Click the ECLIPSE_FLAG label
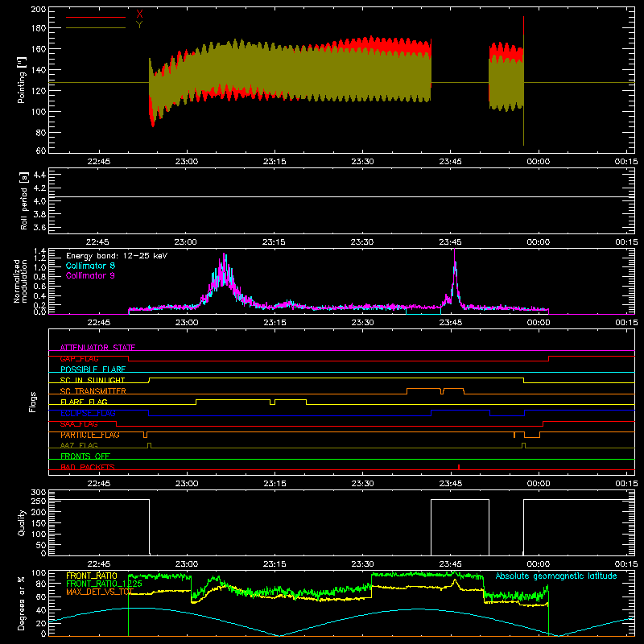The height and width of the screenshot is (644, 644). [x=88, y=413]
